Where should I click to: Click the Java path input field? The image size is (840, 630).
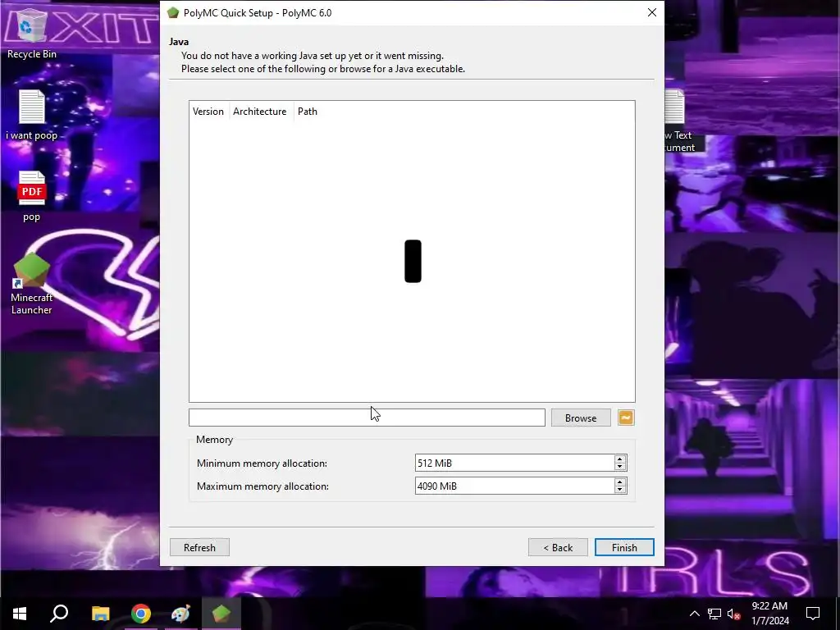coord(367,418)
